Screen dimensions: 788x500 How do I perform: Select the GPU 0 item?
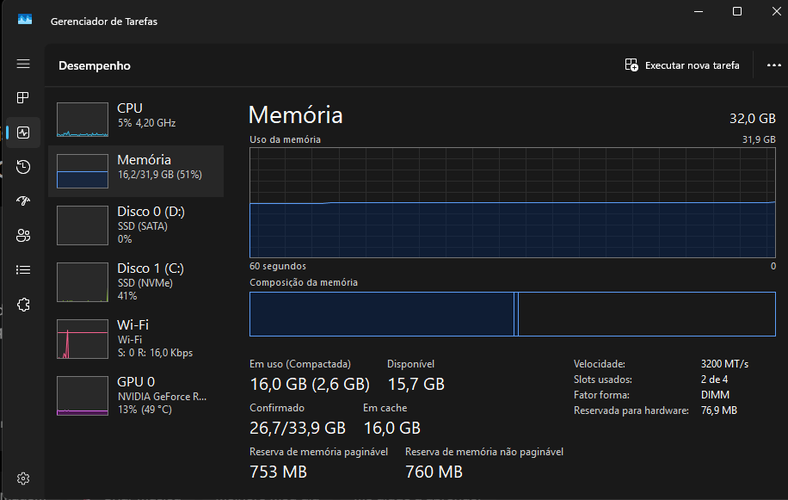[136, 395]
